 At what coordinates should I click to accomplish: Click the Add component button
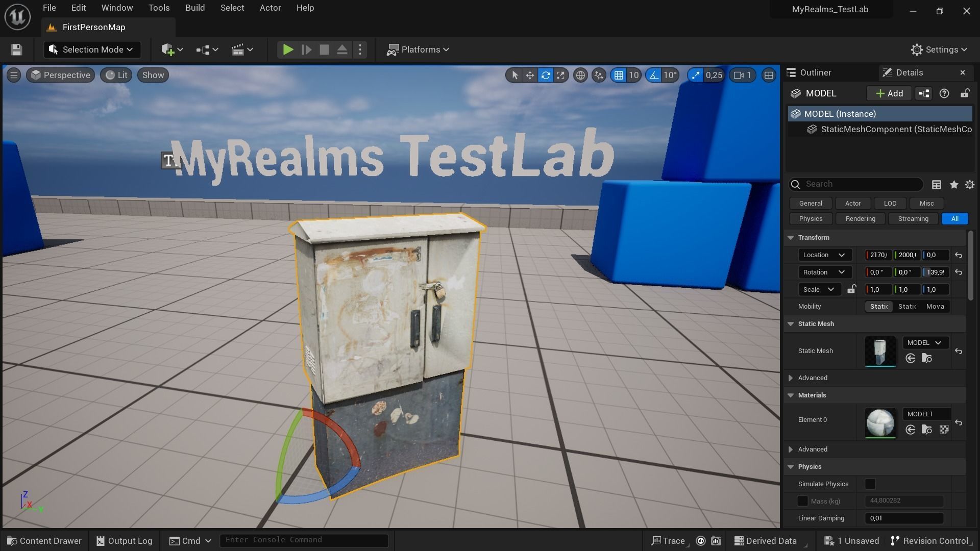[889, 93]
